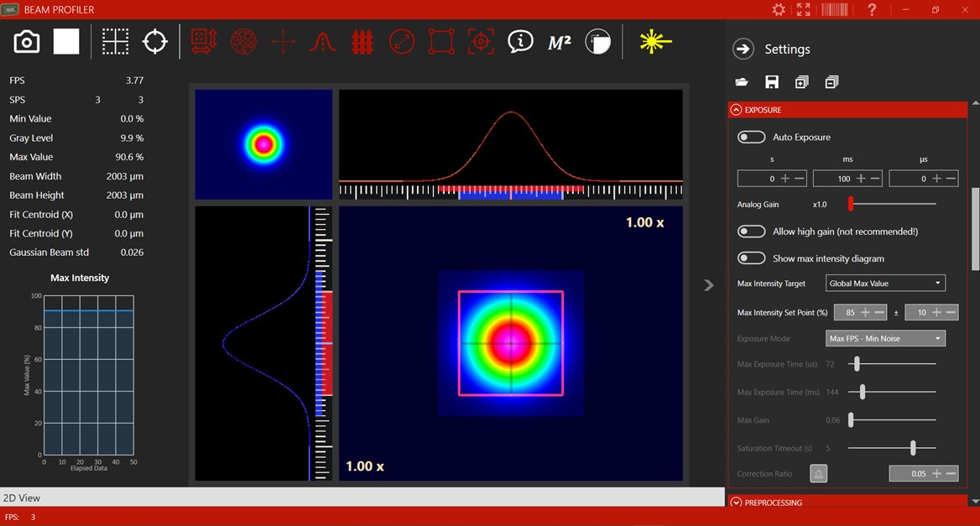
Task: Open the gear settings in title bar
Action: point(779,9)
